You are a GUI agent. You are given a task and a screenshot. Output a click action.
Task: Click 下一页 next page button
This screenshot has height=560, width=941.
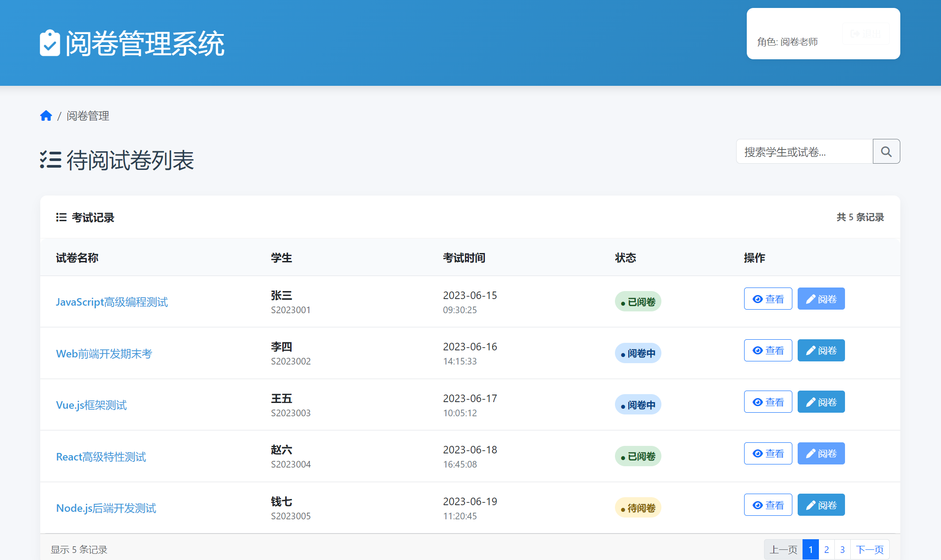tap(869, 549)
